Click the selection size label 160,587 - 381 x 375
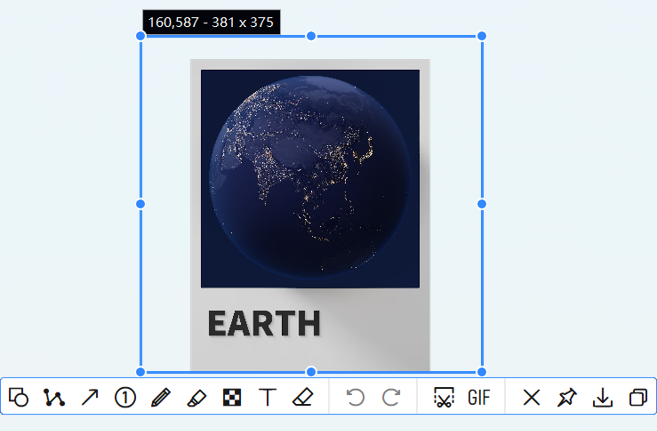The width and height of the screenshot is (657, 431). click(211, 22)
